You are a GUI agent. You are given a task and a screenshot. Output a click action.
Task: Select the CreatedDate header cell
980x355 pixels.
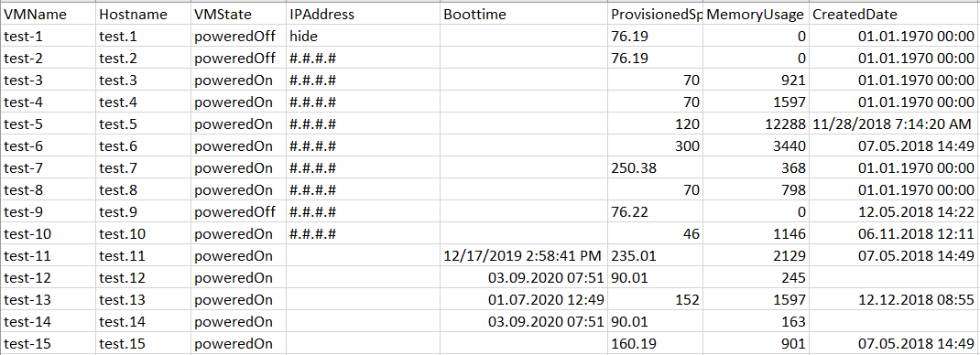point(894,15)
